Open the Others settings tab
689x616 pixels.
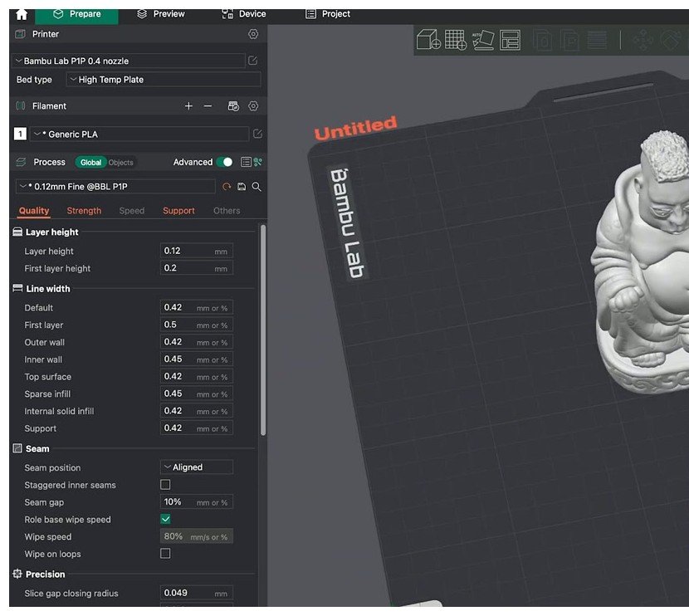point(227,211)
